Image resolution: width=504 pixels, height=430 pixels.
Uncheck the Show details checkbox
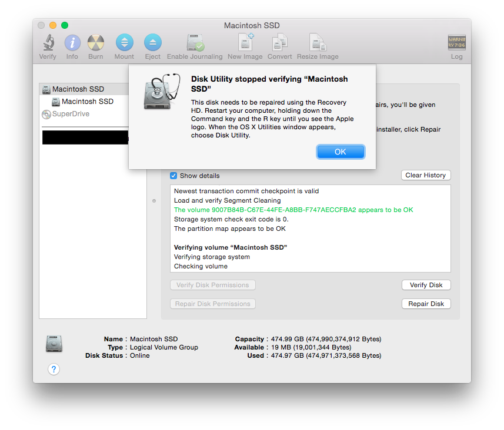pyautogui.click(x=173, y=176)
